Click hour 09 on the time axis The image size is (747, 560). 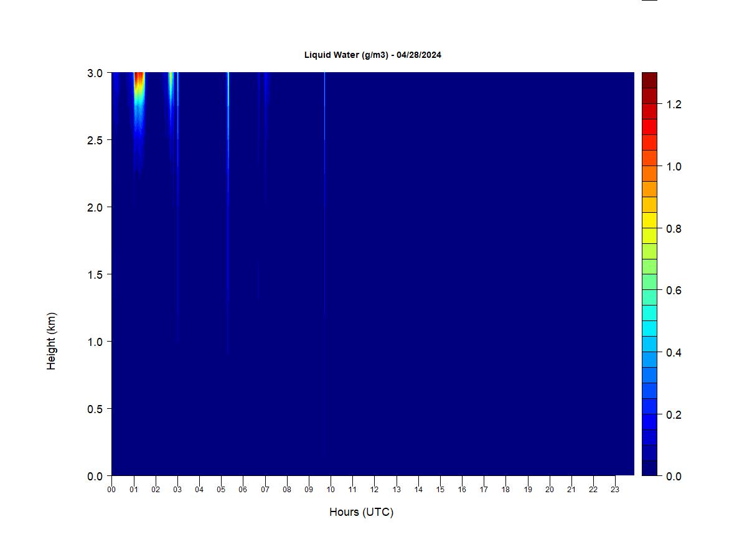point(309,490)
